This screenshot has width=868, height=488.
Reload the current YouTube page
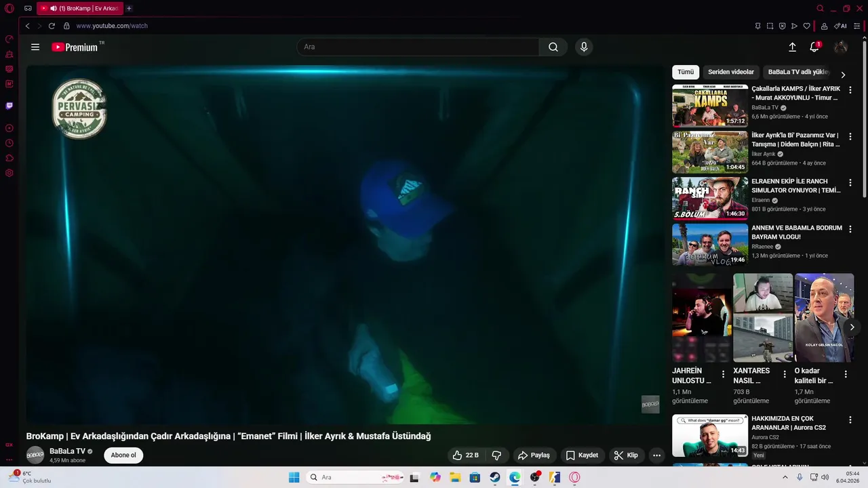pyautogui.click(x=52, y=26)
